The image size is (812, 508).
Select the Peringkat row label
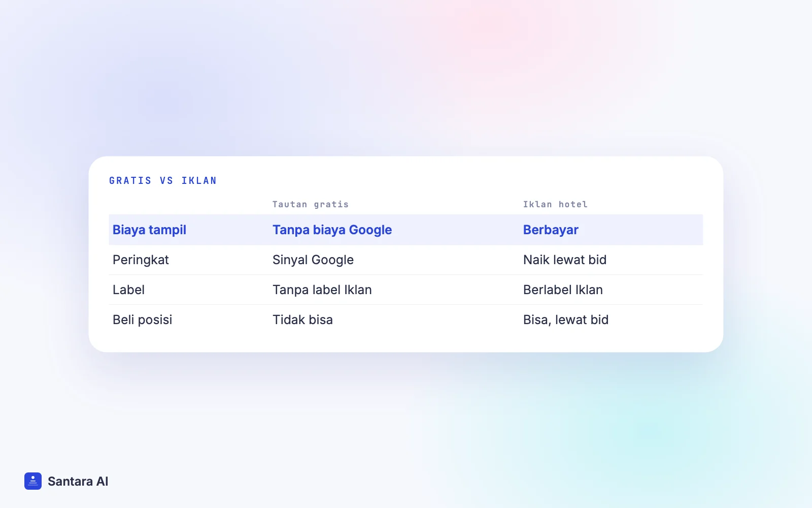141,260
